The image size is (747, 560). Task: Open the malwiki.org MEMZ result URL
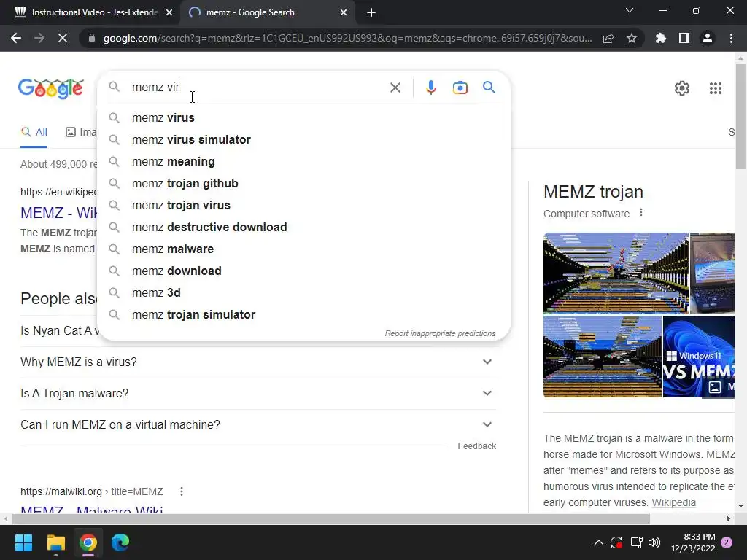[91, 491]
